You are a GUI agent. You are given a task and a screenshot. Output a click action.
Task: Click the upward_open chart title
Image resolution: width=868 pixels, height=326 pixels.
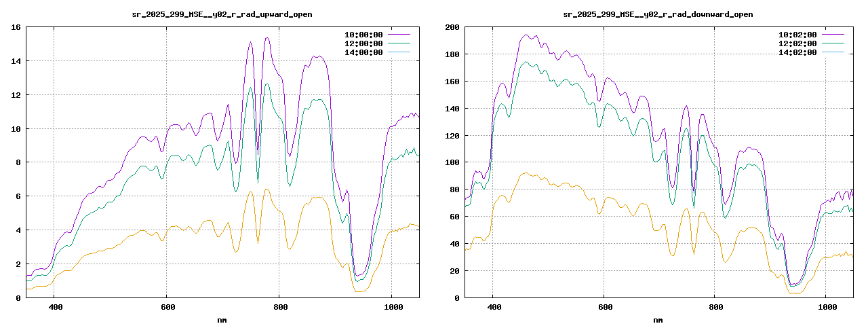(222, 14)
